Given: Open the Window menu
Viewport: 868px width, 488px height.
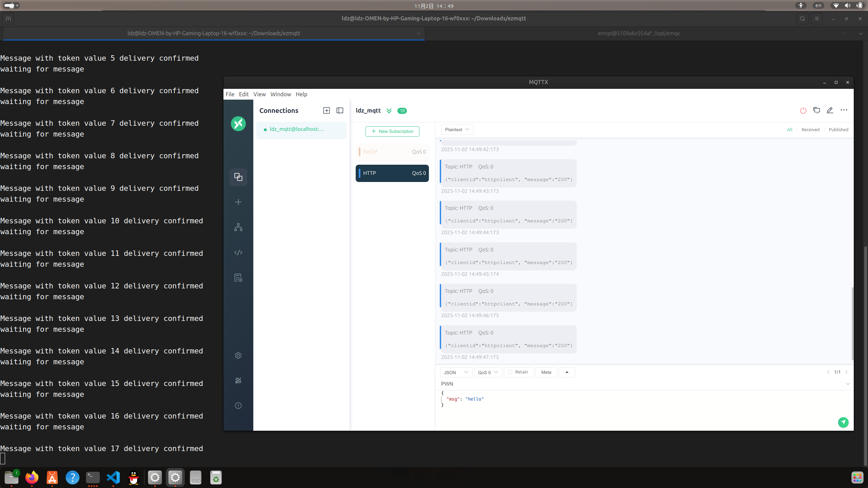Looking at the screenshot, I should click(x=280, y=94).
